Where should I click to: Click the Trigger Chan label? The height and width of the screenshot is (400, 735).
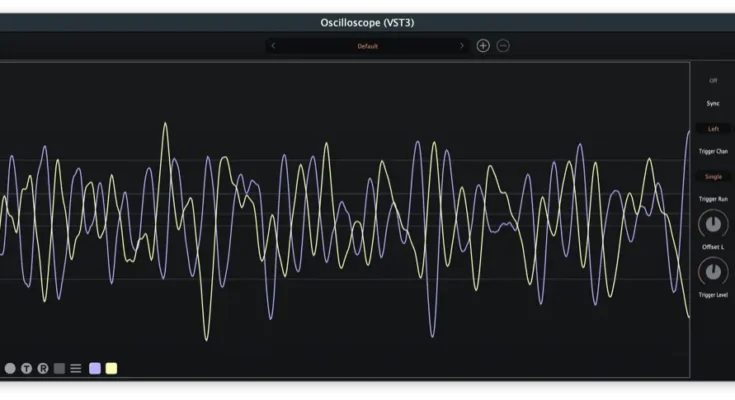tap(713, 151)
